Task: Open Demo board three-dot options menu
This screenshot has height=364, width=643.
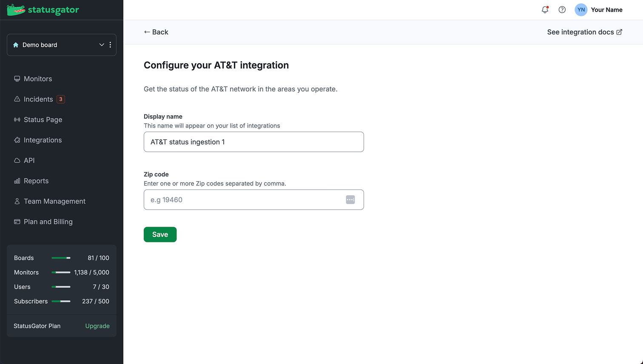Action: point(110,45)
